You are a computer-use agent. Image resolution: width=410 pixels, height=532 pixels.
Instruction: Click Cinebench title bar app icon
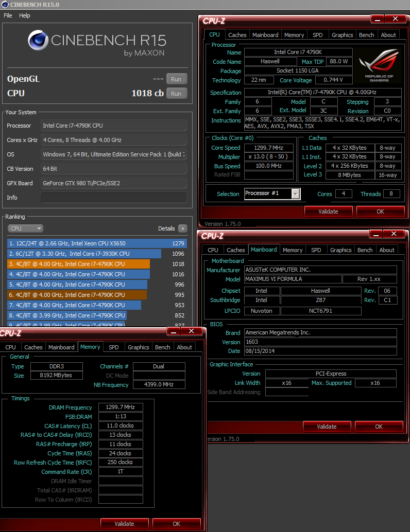click(5, 5)
